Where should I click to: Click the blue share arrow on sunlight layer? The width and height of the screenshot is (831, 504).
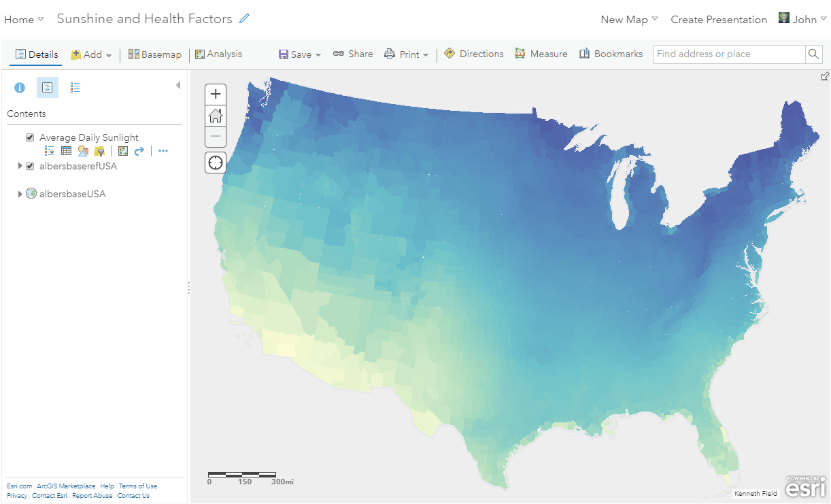pos(139,151)
